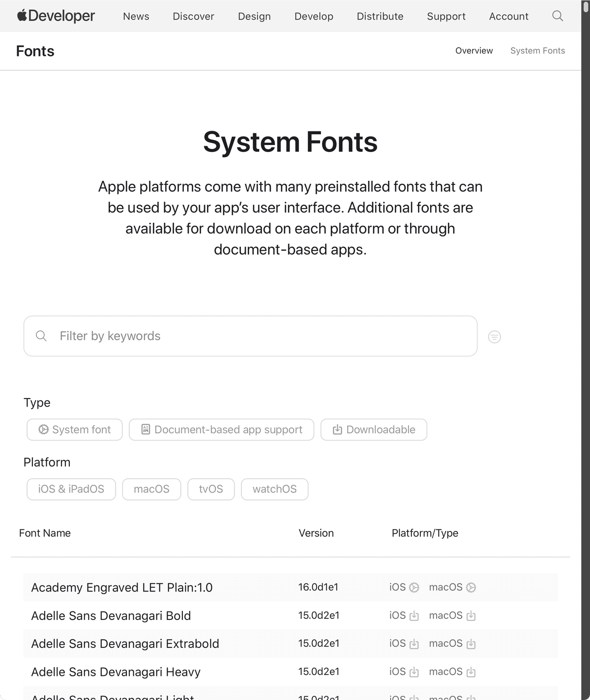Click the Apple Developer logo
This screenshot has height=700, width=590.
[x=56, y=15]
